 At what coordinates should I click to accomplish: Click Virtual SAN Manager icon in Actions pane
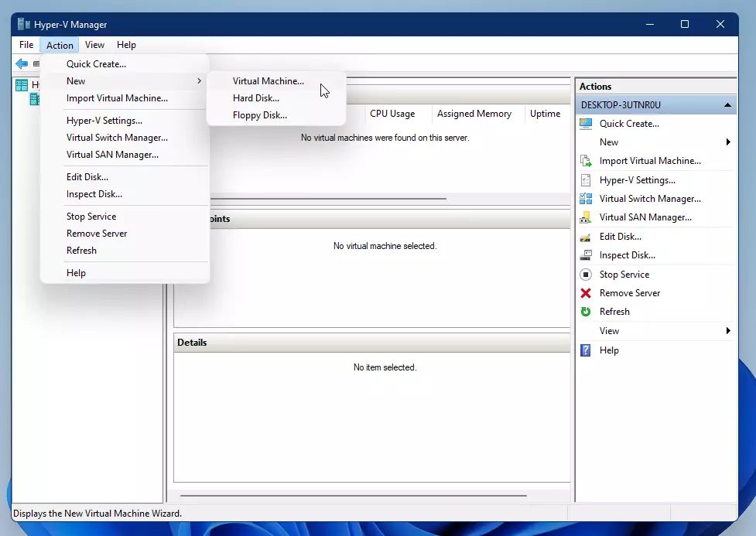tap(586, 217)
